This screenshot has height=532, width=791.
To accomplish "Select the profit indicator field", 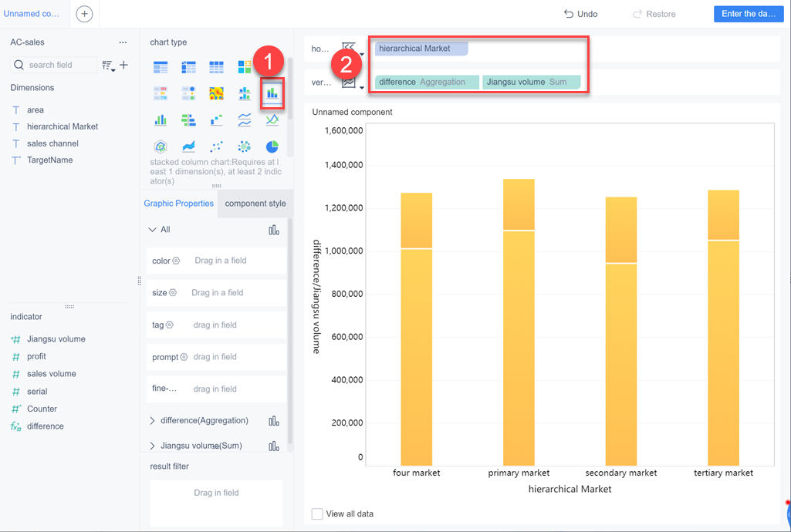I will (x=36, y=356).
